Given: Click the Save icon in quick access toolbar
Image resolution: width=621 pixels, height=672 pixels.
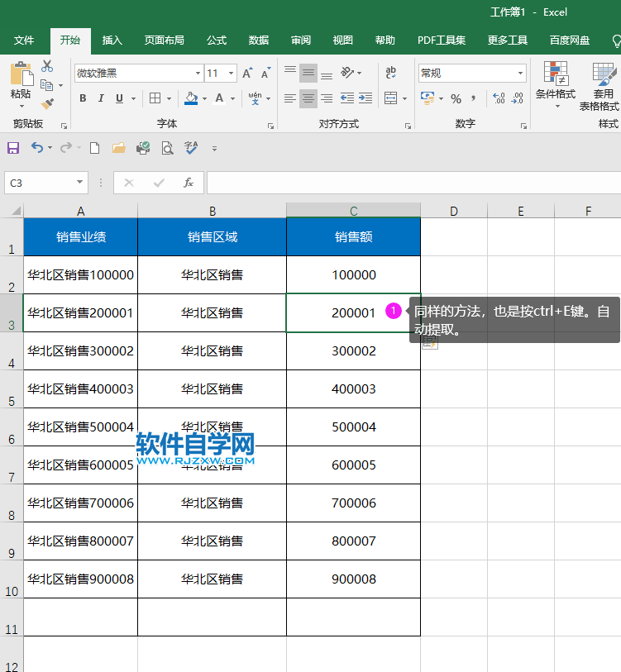Looking at the screenshot, I should (x=13, y=148).
